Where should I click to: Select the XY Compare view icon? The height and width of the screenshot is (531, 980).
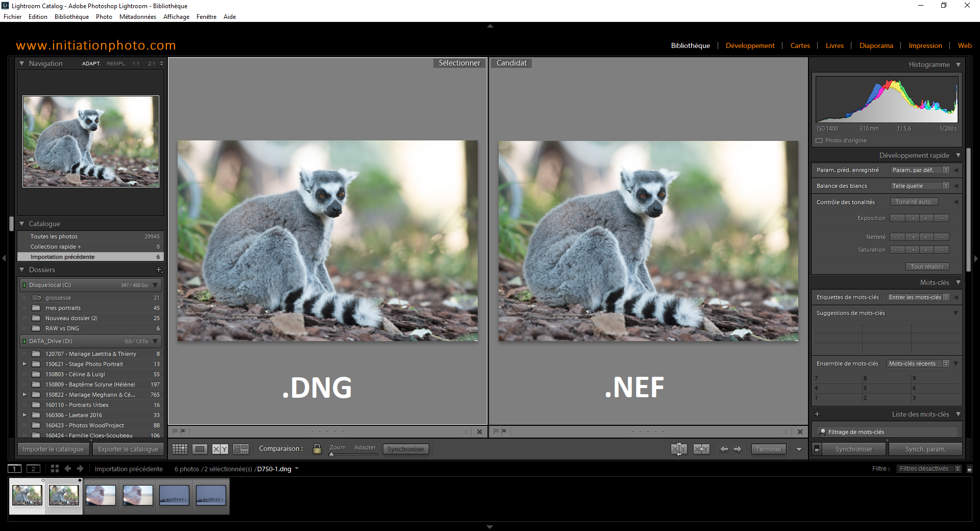(x=220, y=449)
